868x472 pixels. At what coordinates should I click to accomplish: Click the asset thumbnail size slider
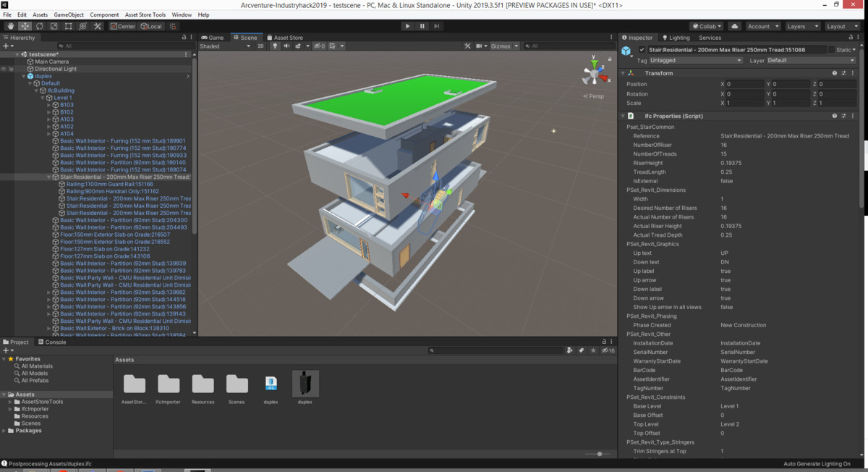tap(599, 454)
